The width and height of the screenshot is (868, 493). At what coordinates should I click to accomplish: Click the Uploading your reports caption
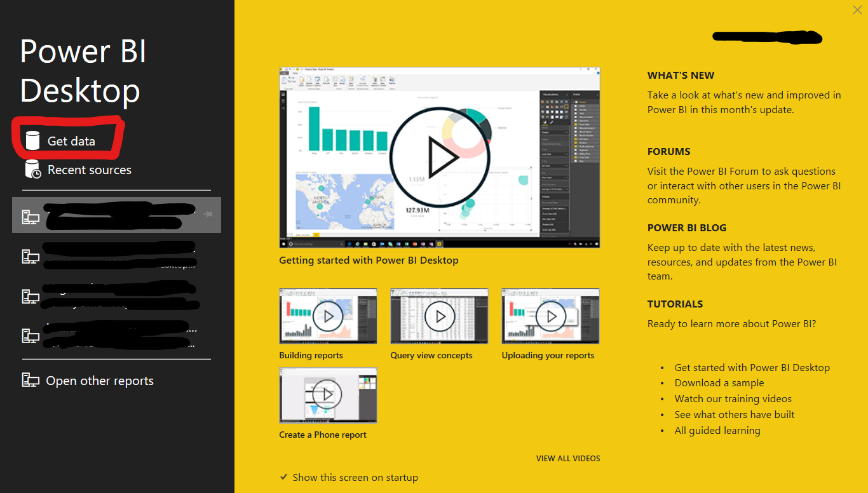[548, 356]
